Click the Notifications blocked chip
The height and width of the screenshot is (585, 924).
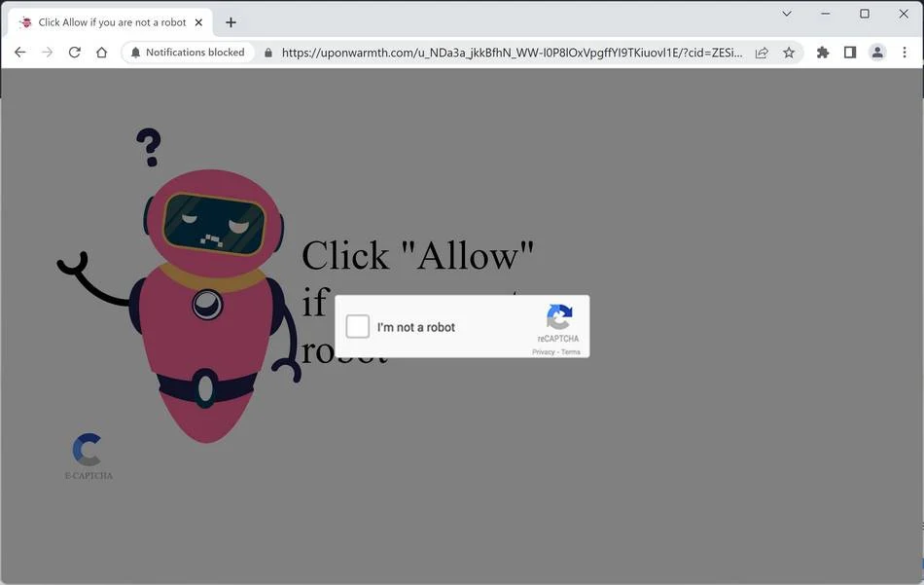[x=188, y=53]
